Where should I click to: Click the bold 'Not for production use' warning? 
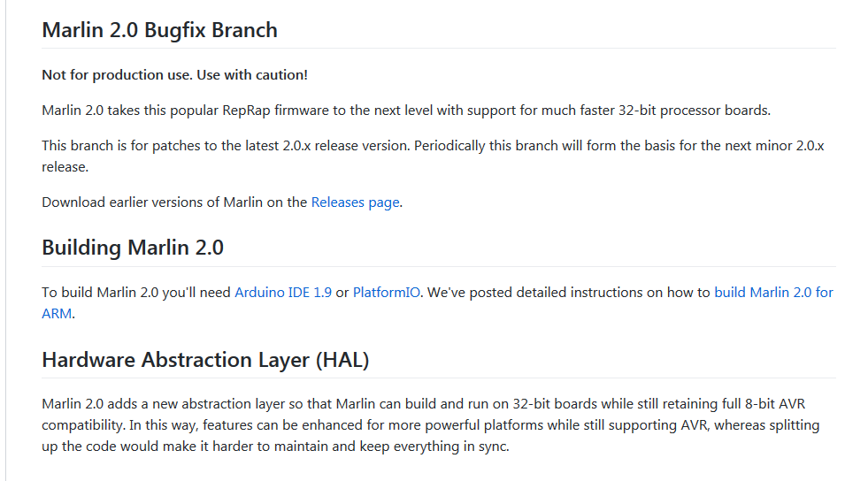[175, 75]
